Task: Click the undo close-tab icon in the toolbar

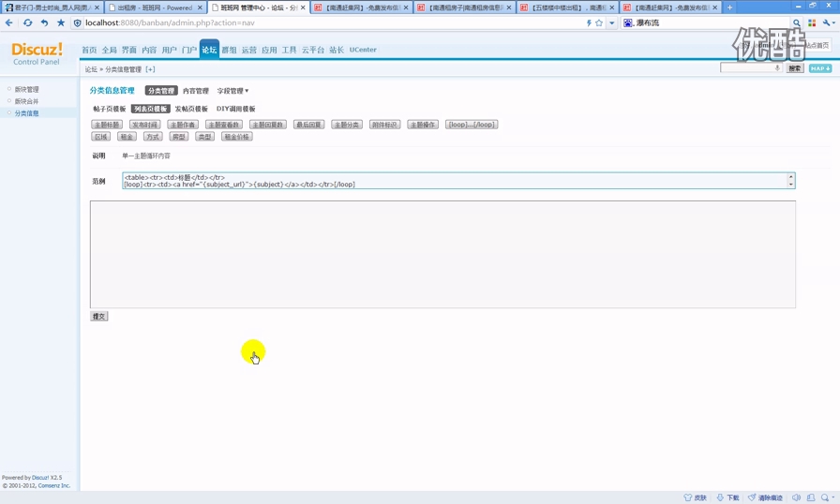Action: click(x=44, y=22)
